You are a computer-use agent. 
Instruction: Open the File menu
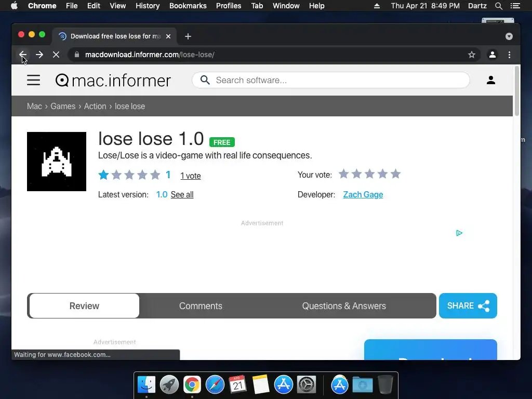click(x=72, y=6)
